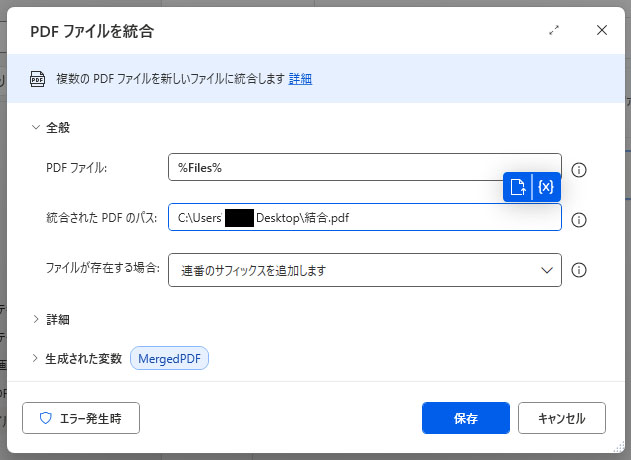Viewport: 631px width, 460px height.
Task: Close the PDF ファイルを統合 dialog
Action: [602, 31]
